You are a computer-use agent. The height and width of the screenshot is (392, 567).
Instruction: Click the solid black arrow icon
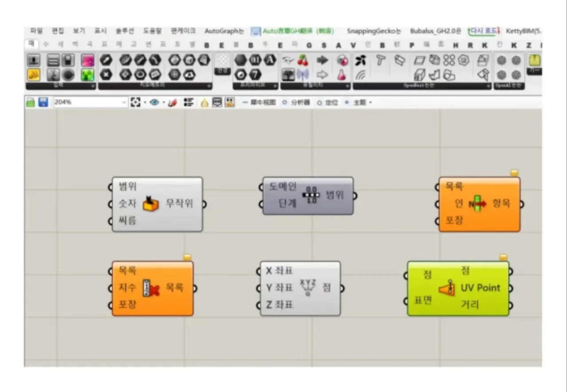[322, 60]
